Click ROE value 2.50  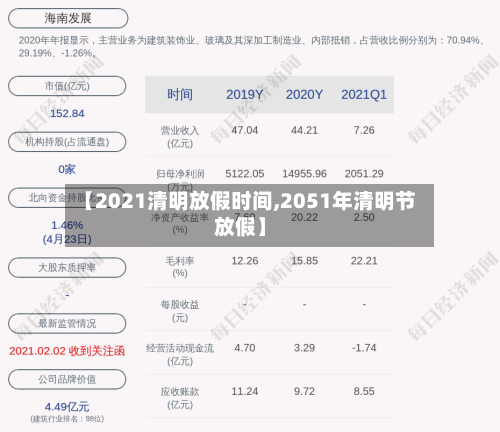pyautogui.click(x=364, y=217)
